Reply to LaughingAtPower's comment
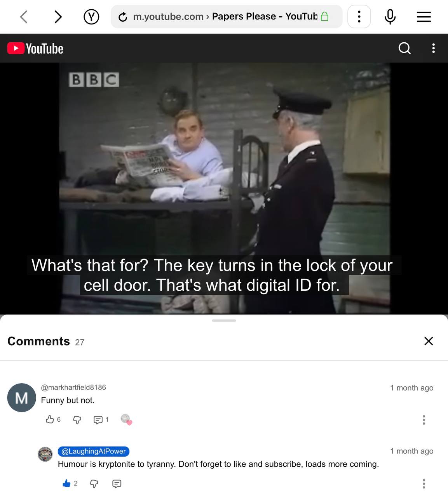 pos(117,484)
